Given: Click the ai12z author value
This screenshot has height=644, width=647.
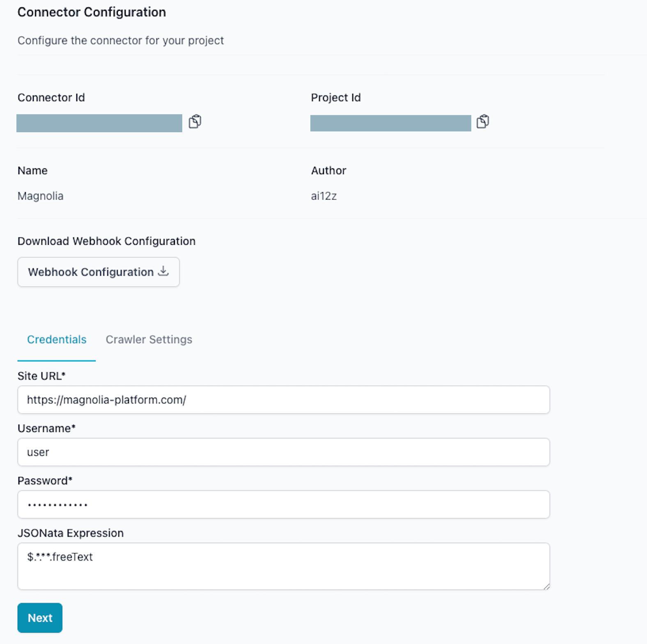Looking at the screenshot, I should [x=324, y=196].
